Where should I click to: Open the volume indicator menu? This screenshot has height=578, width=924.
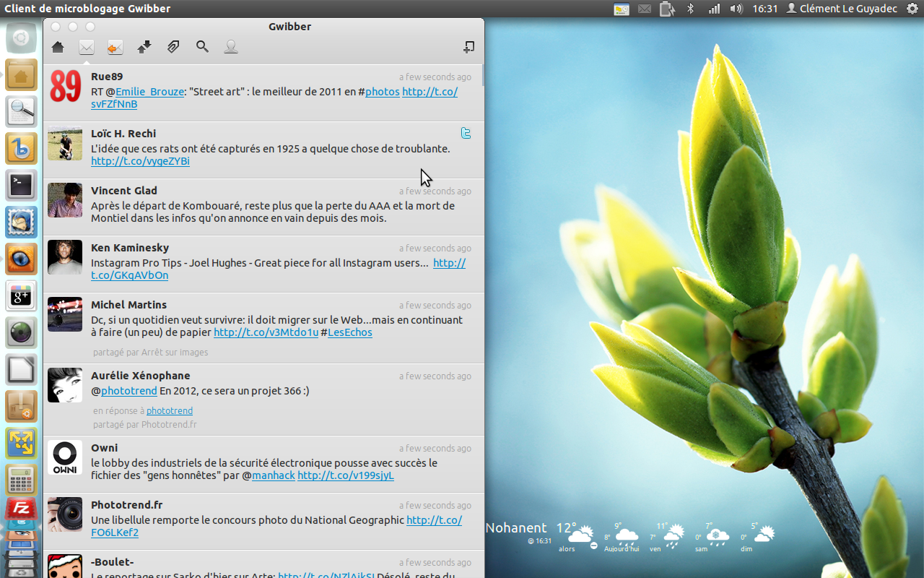[x=736, y=9]
